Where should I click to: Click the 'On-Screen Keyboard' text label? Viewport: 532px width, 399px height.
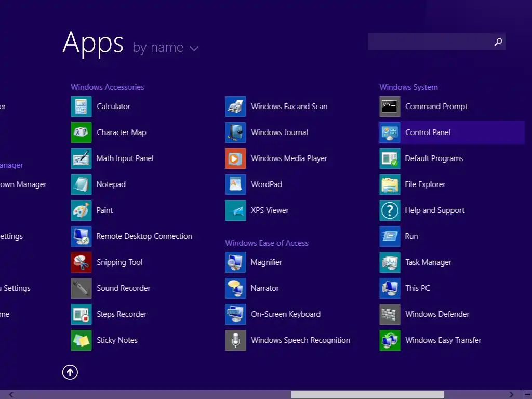[286, 314]
